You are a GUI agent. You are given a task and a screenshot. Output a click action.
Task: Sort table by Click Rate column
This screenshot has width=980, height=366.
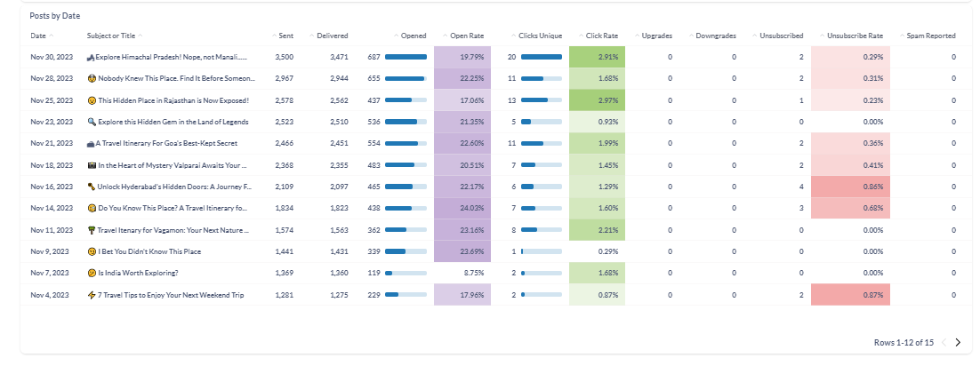[x=601, y=36]
